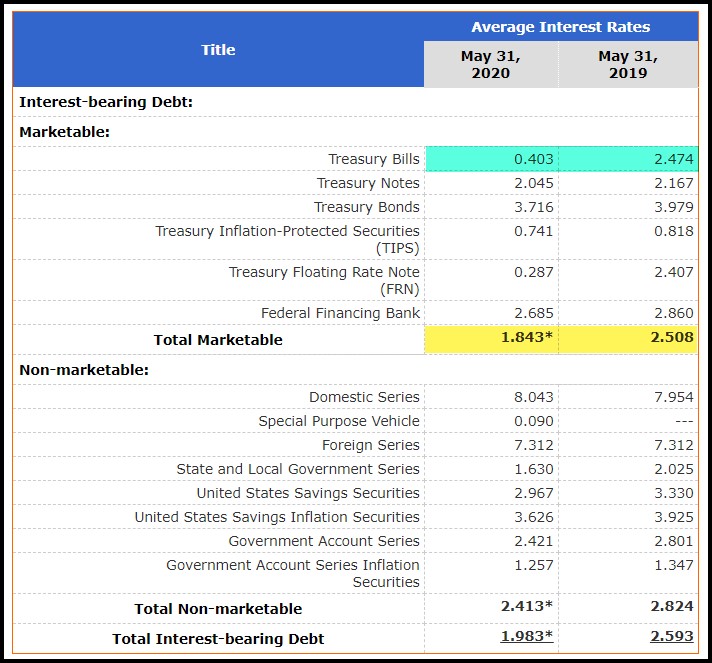Select the yellow Total Marketable 1.843* cell

pyautogui.click(x=492, y=339)
